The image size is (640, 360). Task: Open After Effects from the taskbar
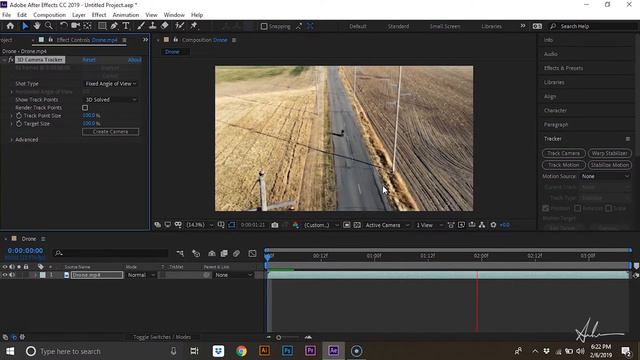(333, 351)
